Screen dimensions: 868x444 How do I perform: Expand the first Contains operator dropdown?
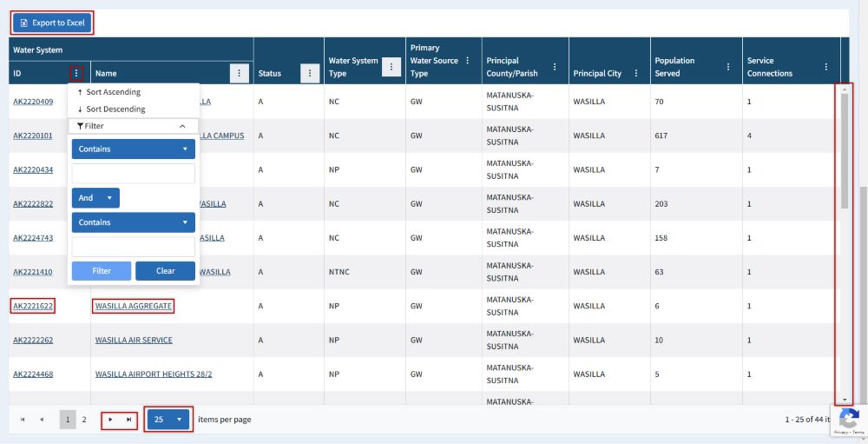coord(133,149)
